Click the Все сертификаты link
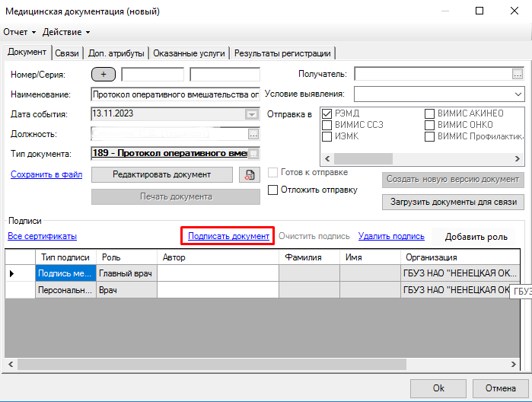The image size is (532, 402). point(42,236)
